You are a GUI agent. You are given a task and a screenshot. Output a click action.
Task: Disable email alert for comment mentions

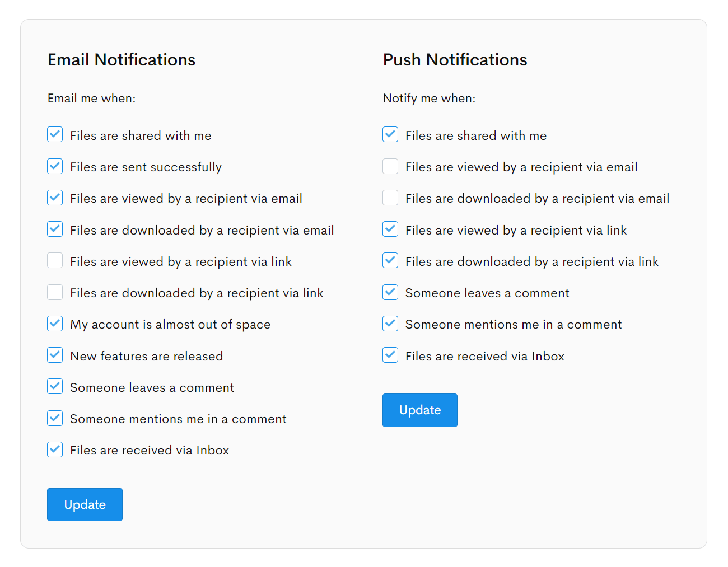coord(54,418)
